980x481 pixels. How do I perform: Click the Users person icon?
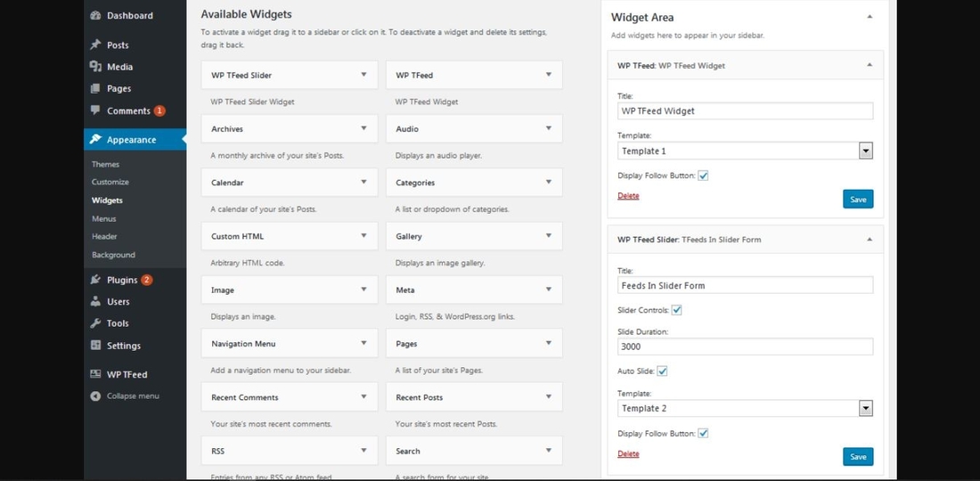point(96,302)
